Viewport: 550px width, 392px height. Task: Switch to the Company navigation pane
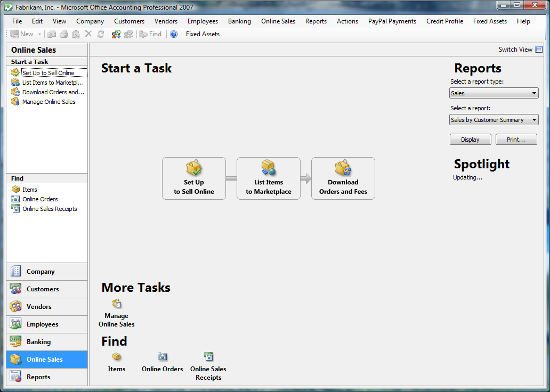click(47, 272)
